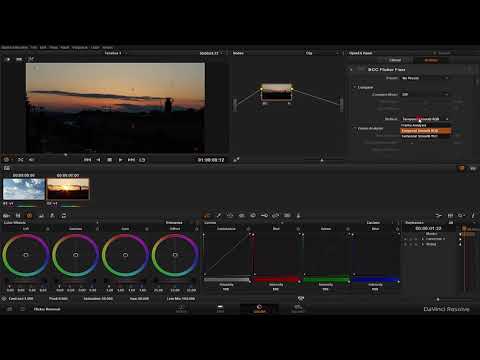Jump to the last frame with the transport control
Viewport: 480px width, 360px height.
coord(131,160)
